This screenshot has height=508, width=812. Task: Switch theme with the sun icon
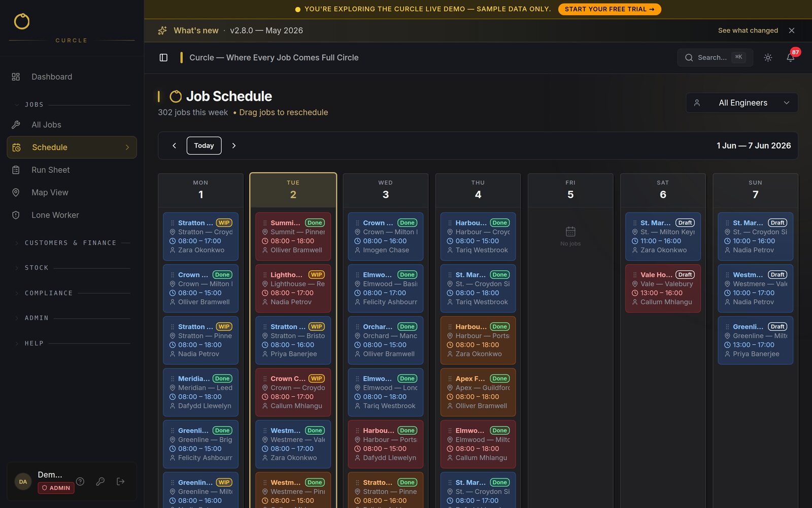pos(768,57)
